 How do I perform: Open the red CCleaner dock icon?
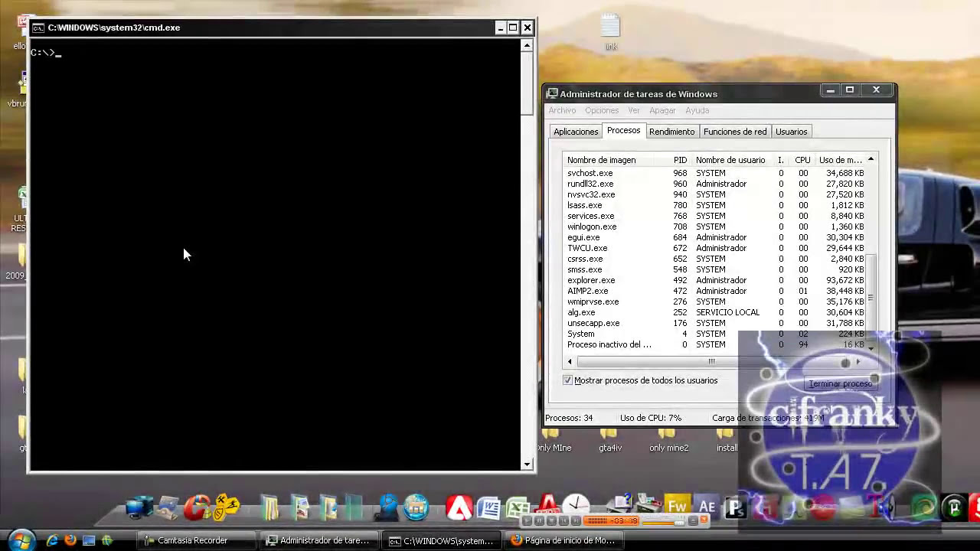[x=198, y=508]
